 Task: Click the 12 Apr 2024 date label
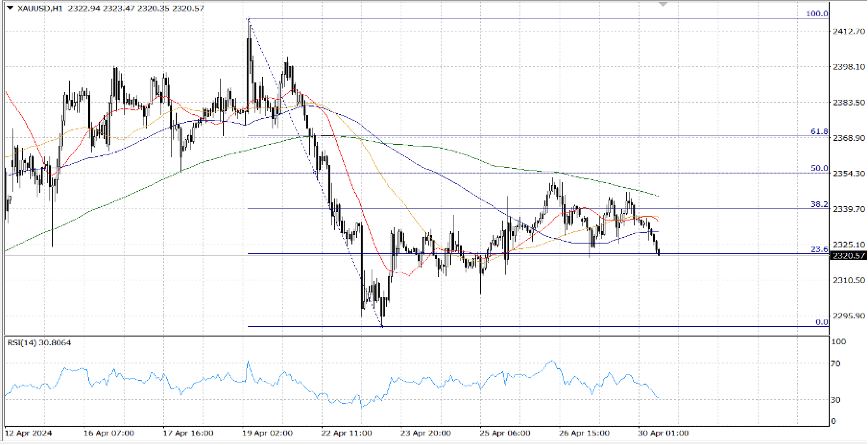(x=28, y=433)
